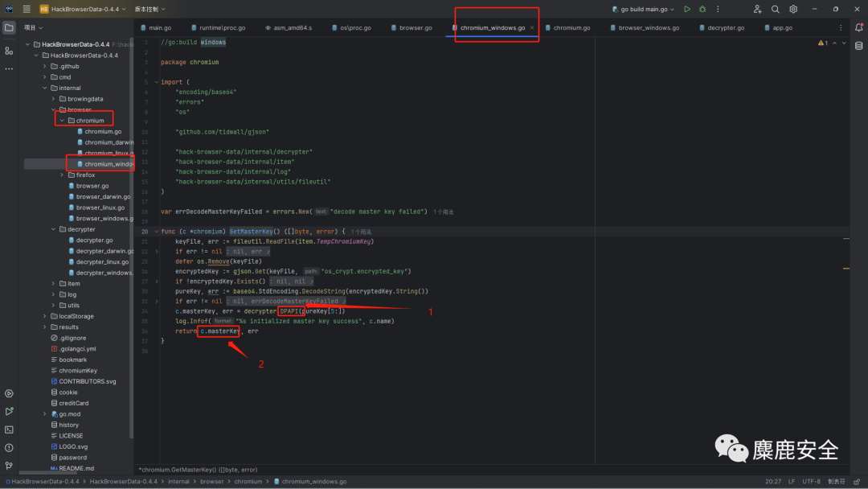Open the Database tool window
868x489 pixels.
pyautogui.click(x=858, y=46)
